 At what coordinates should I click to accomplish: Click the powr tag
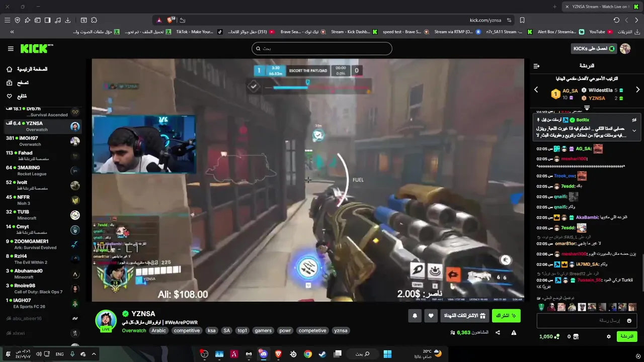(285, 331)
